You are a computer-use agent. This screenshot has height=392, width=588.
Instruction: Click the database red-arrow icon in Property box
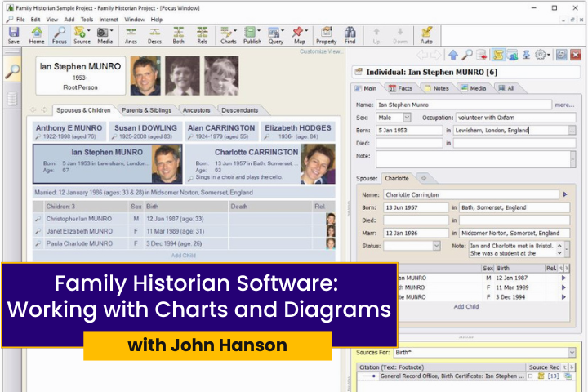[482, 56]
